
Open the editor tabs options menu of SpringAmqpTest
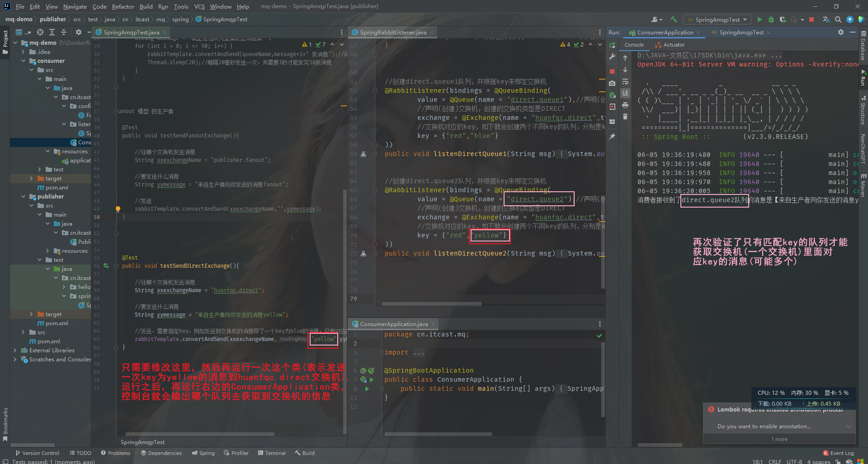click(x=342, y=32)
